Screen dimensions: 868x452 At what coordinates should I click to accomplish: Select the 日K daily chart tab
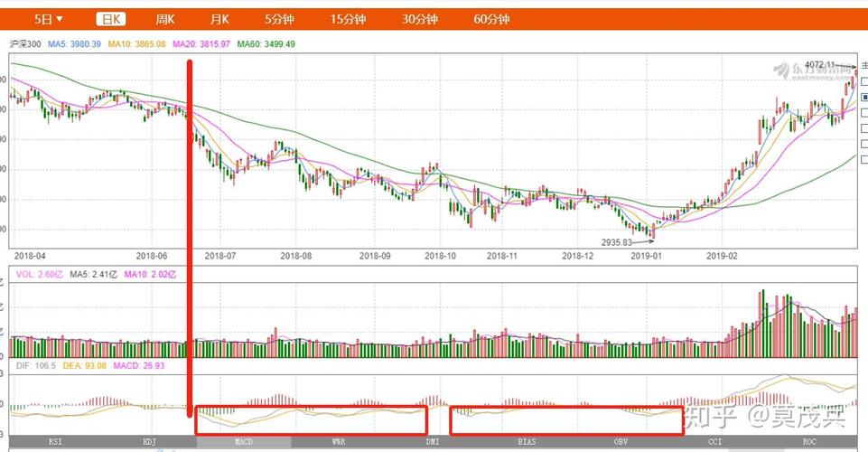pos(111,19)
